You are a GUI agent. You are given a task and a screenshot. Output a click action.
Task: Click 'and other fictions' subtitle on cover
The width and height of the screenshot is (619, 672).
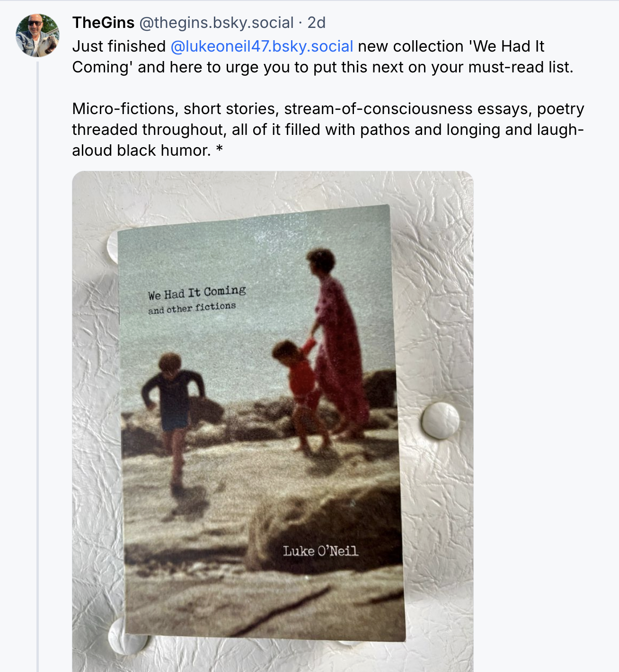(192, 308)
